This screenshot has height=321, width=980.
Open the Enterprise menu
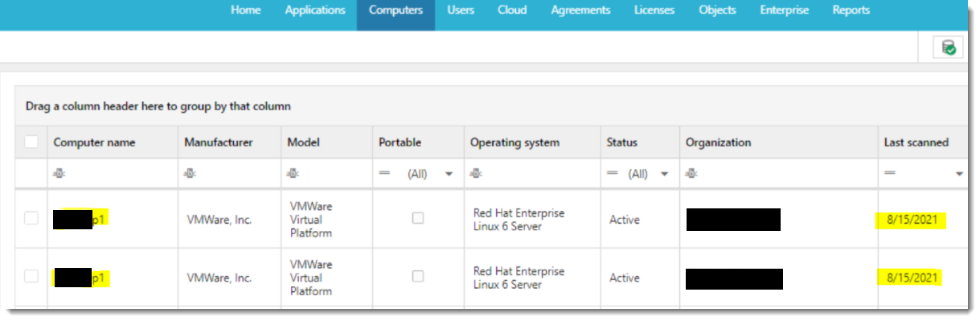tap(785, 10)
